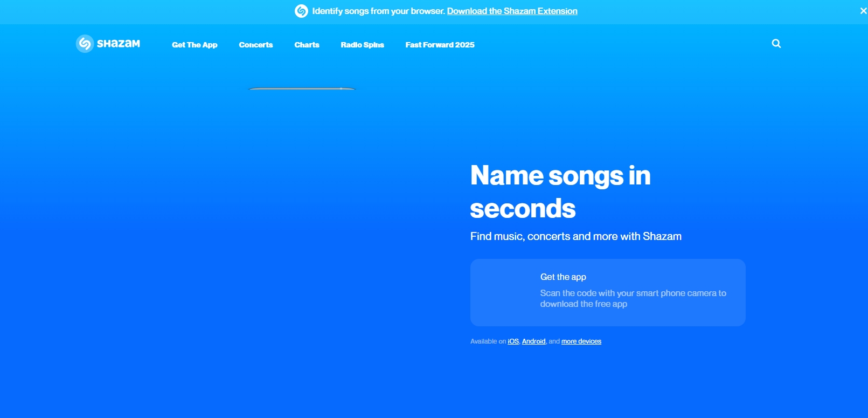Image resolution: width=868 pixels, height=418 pixels.
Task: Click the 'Name songs in seconds' headline
Action: [560, 192]
